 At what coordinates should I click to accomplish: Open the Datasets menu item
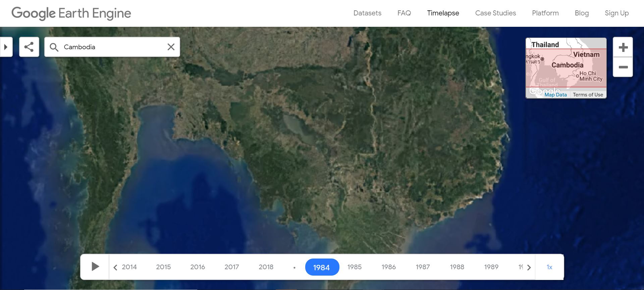[367, 13]
